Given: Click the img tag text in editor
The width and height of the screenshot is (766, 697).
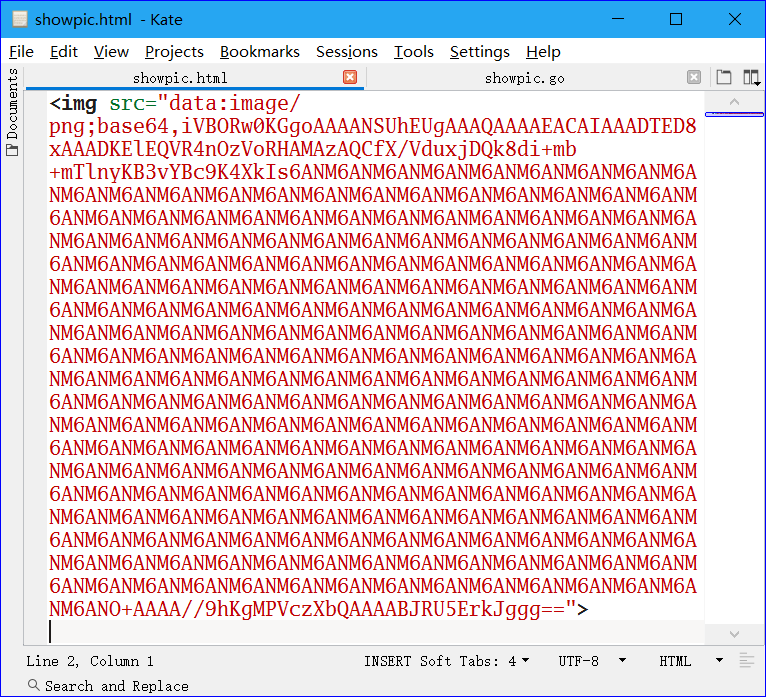Looking at the screenshot, I should tap(73, 103).
